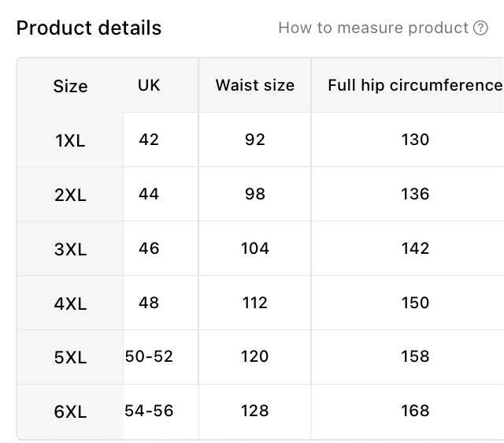Click the waist size 104 cell
Screen dimensions: 504x443
point(255,248)
